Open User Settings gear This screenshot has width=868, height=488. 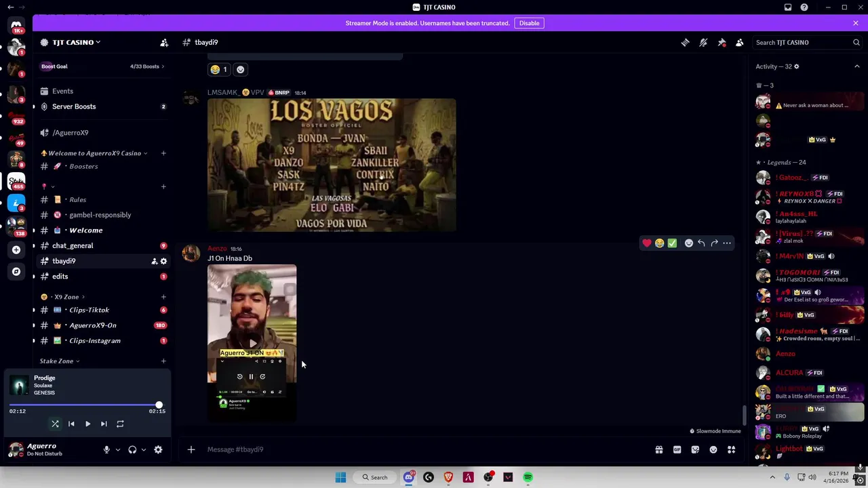158,449
